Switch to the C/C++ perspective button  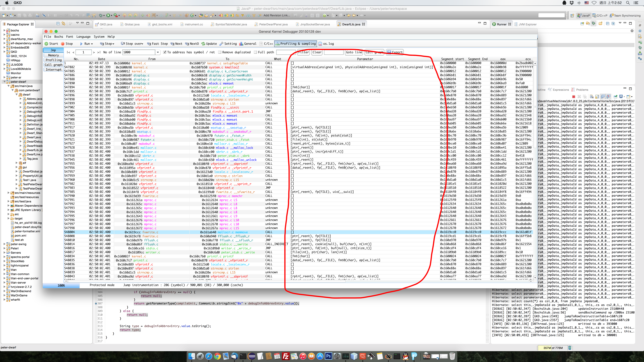coord(600,15)
